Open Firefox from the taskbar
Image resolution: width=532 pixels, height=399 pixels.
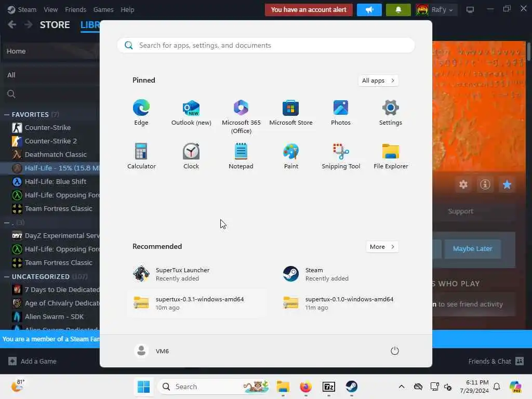tap(305, 387)
